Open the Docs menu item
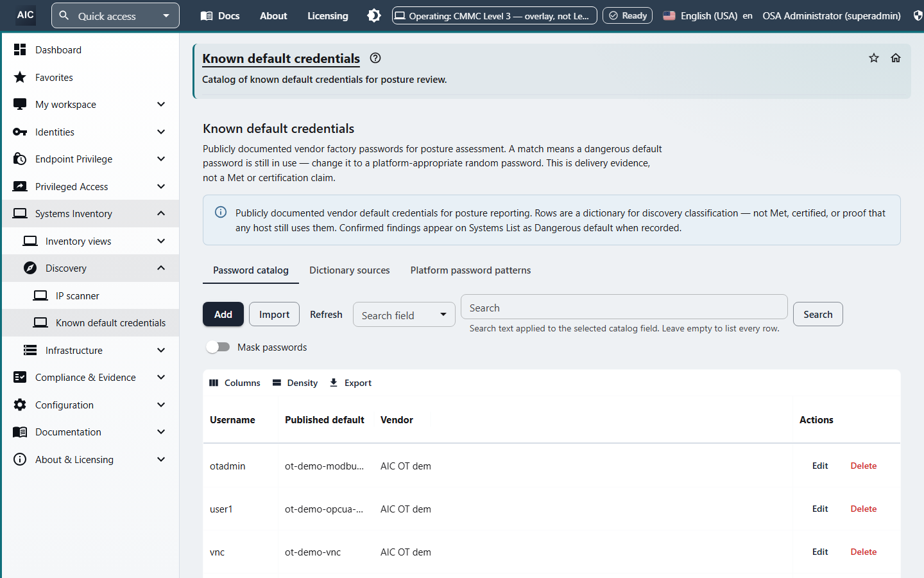Screen dimensions: 924x578 click(220, 15)
